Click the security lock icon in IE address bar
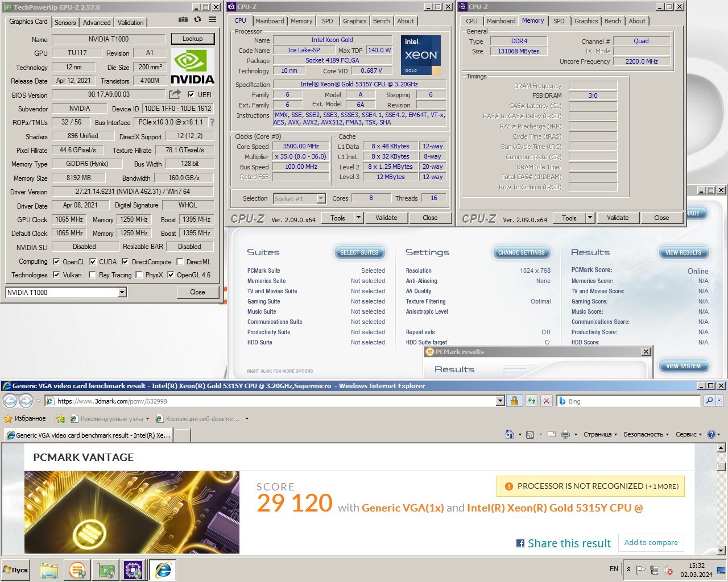The image size is (728, 582). tap(514, 401)
